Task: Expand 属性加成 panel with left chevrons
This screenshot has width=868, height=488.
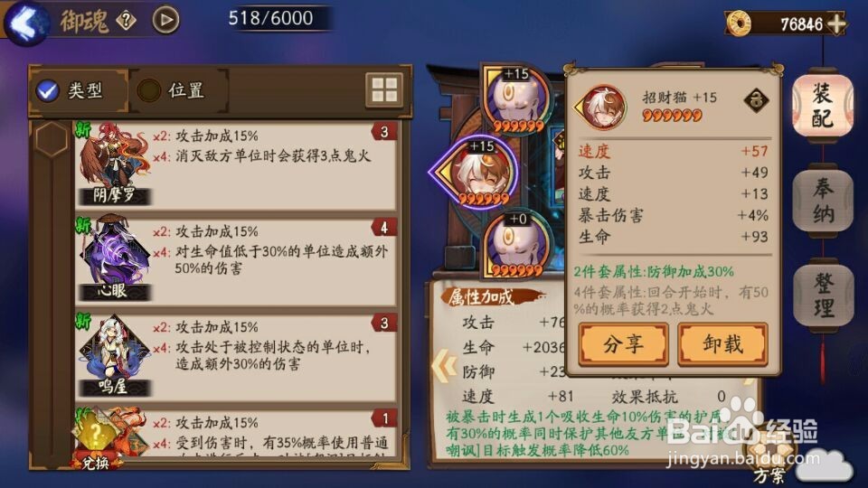Action: pos(444,366)
